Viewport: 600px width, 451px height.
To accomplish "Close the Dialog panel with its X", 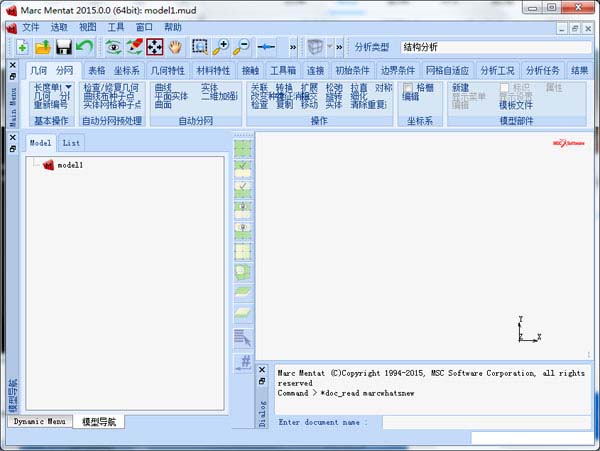I will pyautogui.click(x=262, y=370).
